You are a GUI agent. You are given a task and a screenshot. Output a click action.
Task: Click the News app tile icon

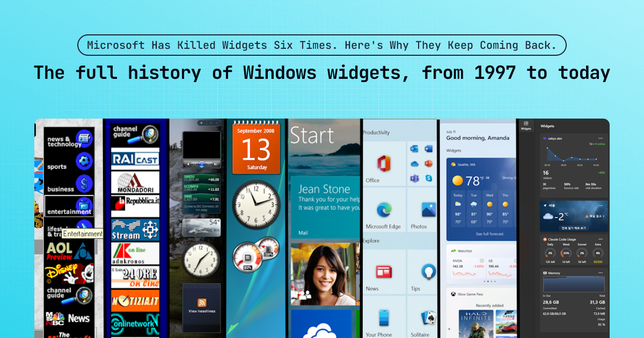[384, 271]
